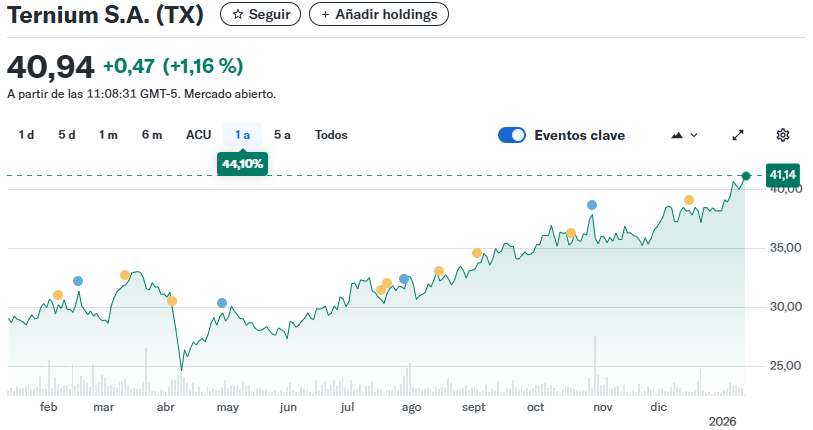Select the 5 a time range
813x430 pixels.
[x=282, y=135]
